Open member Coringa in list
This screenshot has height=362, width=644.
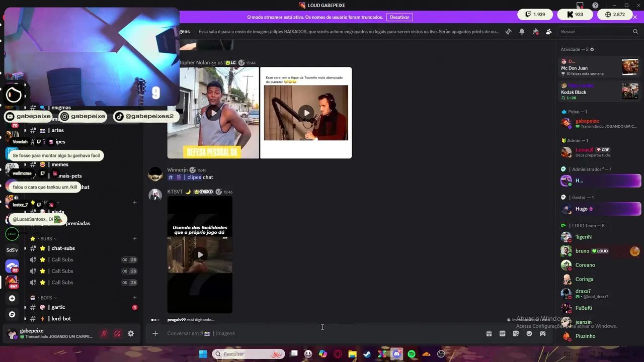600,279
